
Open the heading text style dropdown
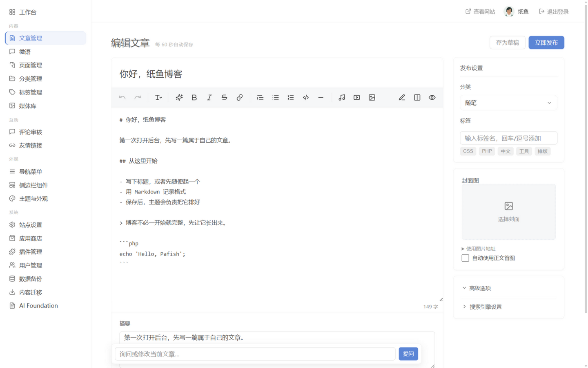click(x=158, y=98)
